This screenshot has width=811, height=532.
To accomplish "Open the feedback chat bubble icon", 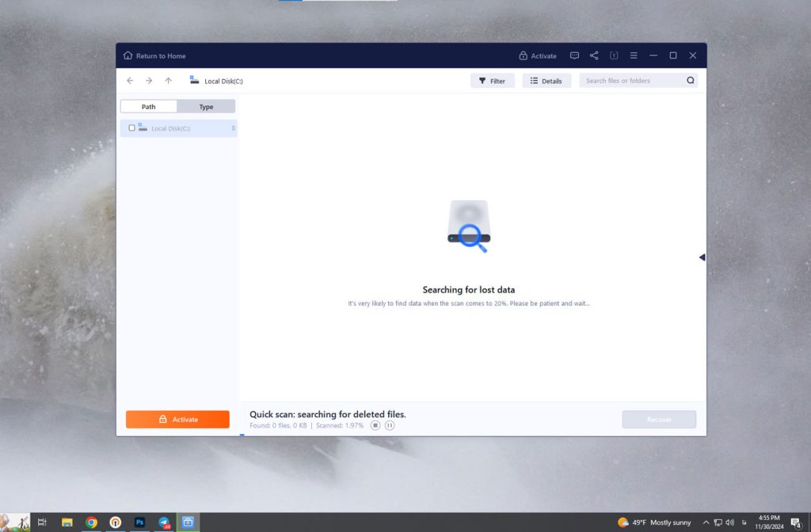I will (574, 56).
